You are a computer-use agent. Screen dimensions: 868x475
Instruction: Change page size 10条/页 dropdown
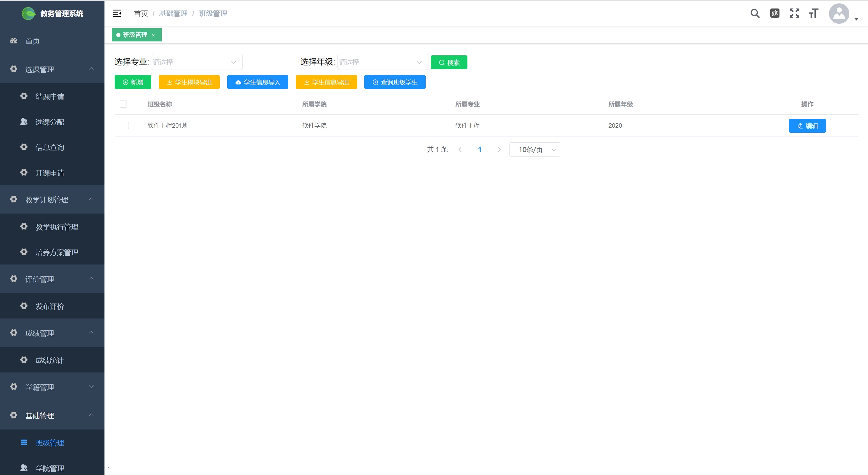(535, 150)
